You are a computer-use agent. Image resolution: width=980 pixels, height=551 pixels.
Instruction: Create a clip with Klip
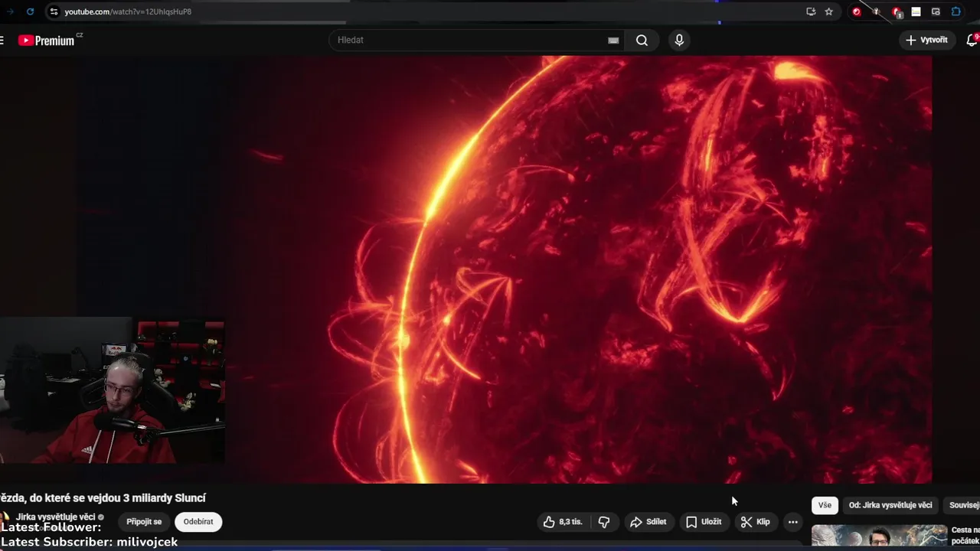pos(756,522)
